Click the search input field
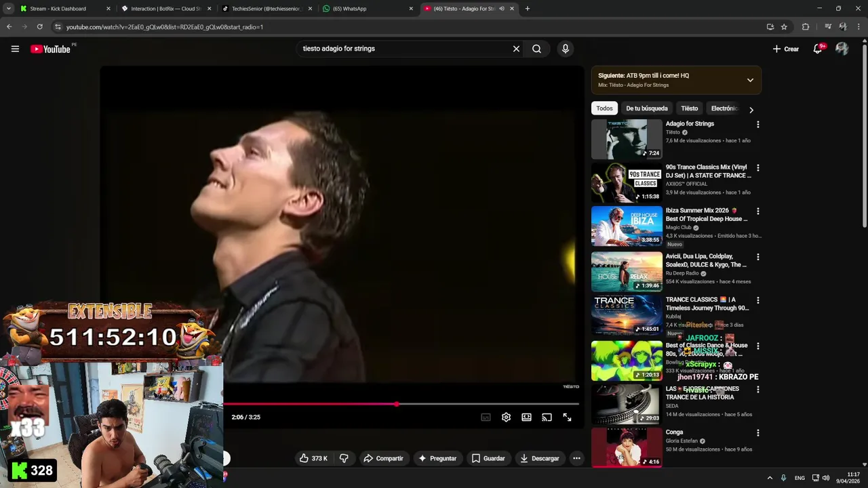Viewport: 868px width, 488px height. 405,49
